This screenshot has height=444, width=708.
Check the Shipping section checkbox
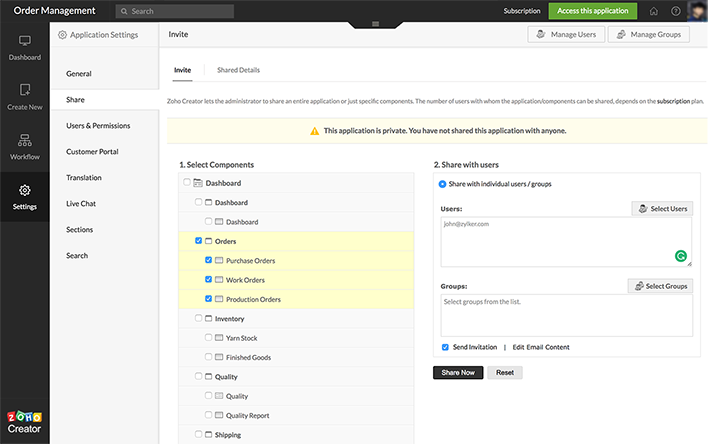(x=198, y=434)
